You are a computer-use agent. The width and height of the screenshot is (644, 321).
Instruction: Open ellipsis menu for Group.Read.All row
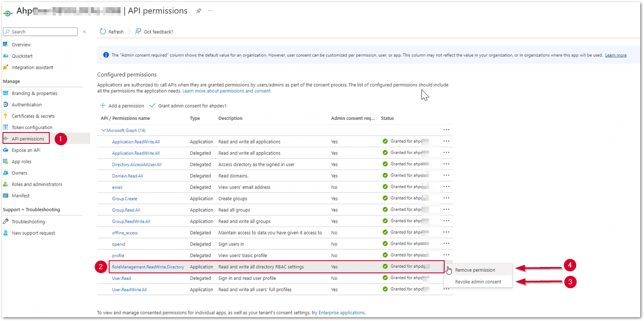click(x=446, y=209)
